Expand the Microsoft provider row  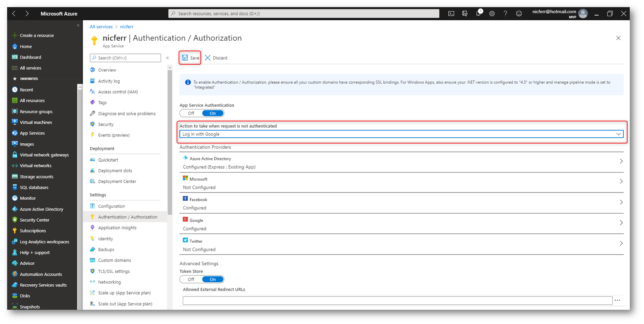(401, 183)
